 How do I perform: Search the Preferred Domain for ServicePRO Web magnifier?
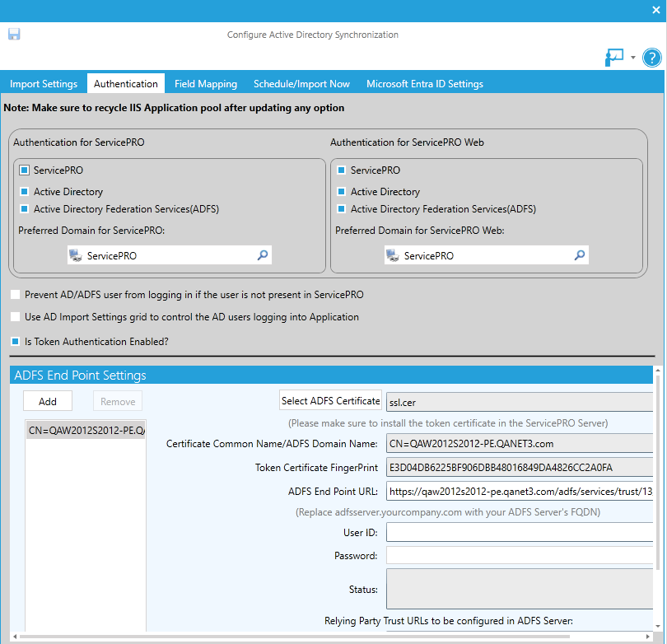[x=580, y=255]
